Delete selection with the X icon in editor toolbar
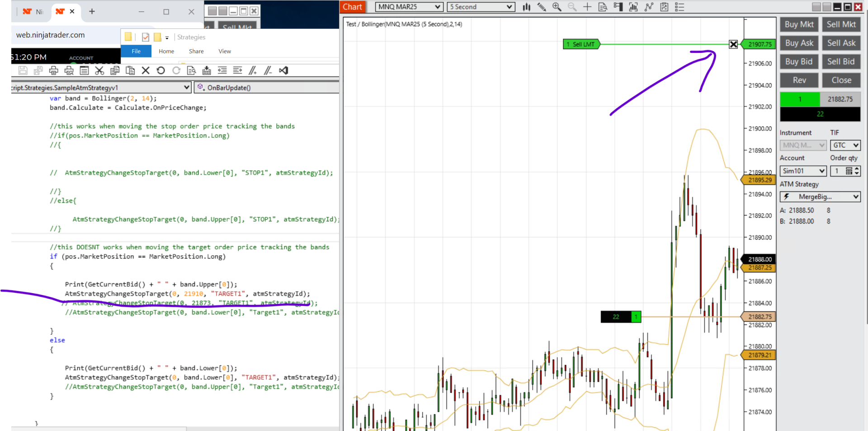This screenshot has height=431, width=868. [x=146, y=70]
